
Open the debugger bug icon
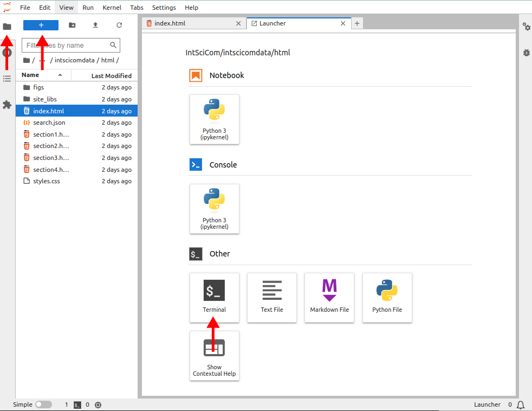pyautogui.click(x=526, y=53)
